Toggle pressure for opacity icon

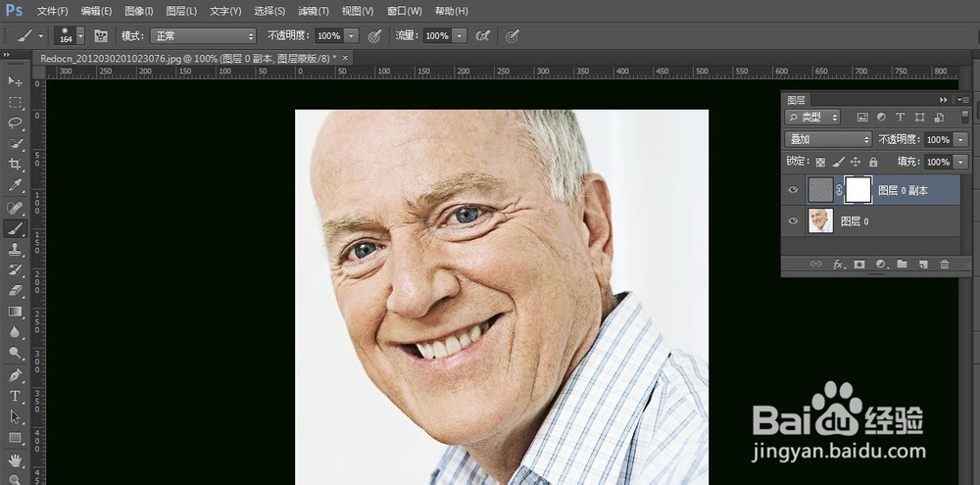(374, 36)
